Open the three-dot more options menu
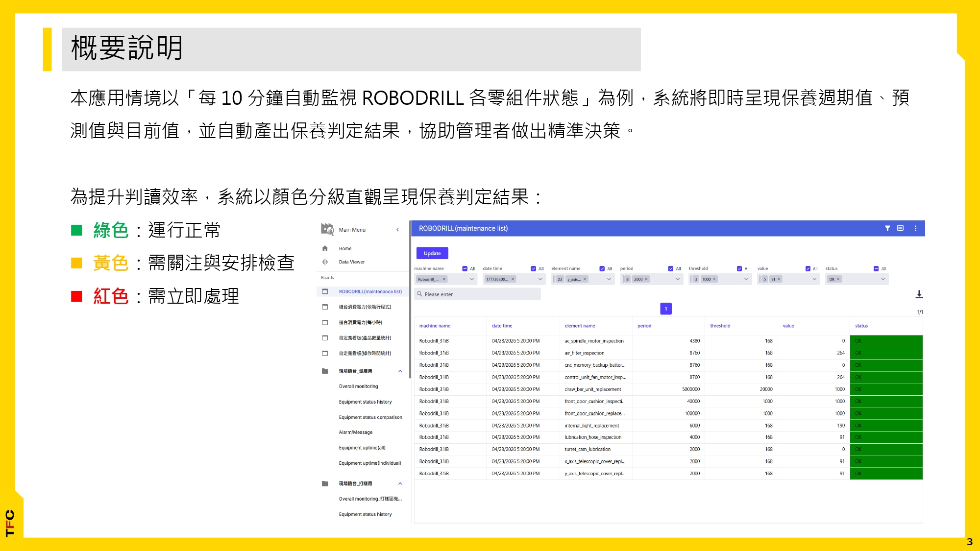The image size is (980, 551). tap(915, 228)
